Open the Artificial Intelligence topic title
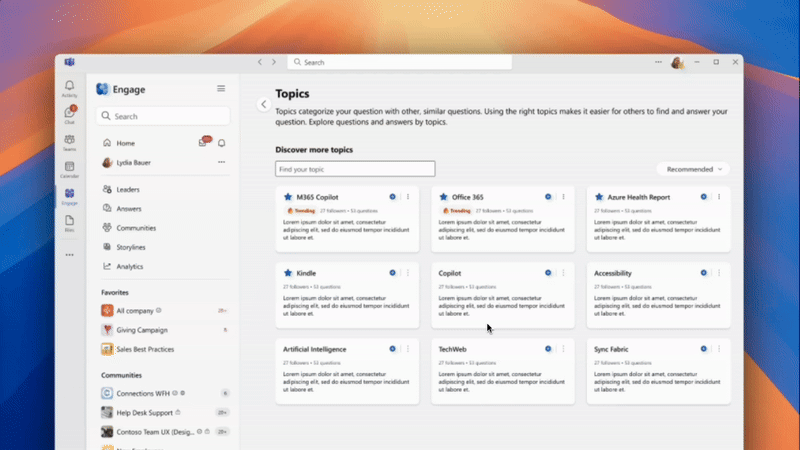The image size is (800, 450). [x=314, y=349]
